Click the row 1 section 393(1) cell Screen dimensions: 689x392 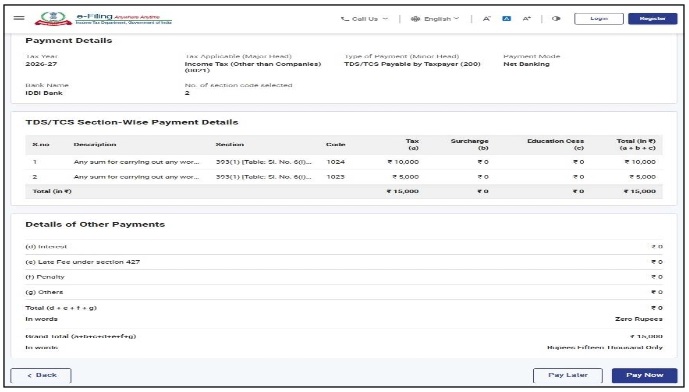(264, 162)
